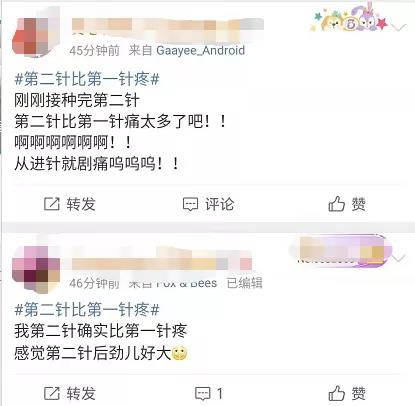This screenshot has width=415, height=406.
Task: Click the 转发 label on the first post
Action: pos(81,204)
